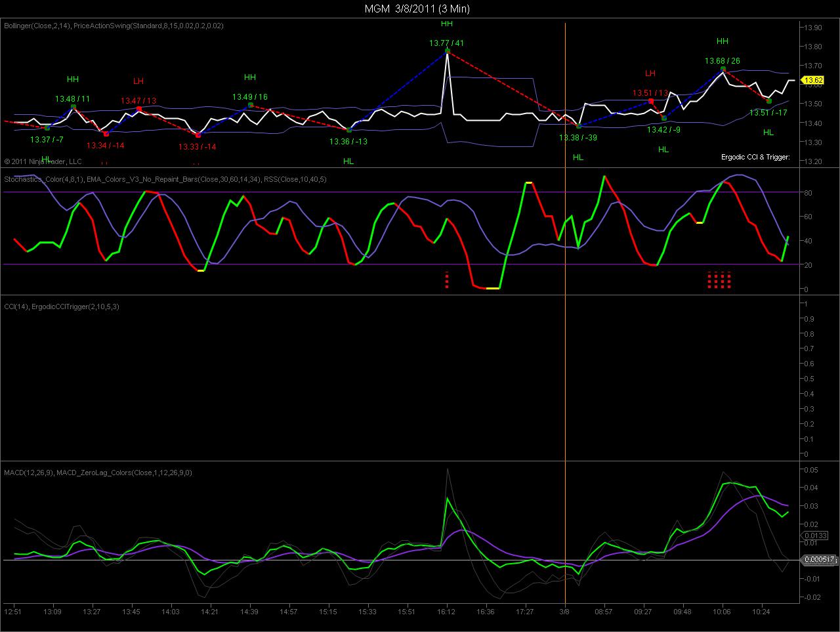This screenshot has width=840, height=632.
Task: Click the 14:21 time axis label
Action: click(210, 611)
